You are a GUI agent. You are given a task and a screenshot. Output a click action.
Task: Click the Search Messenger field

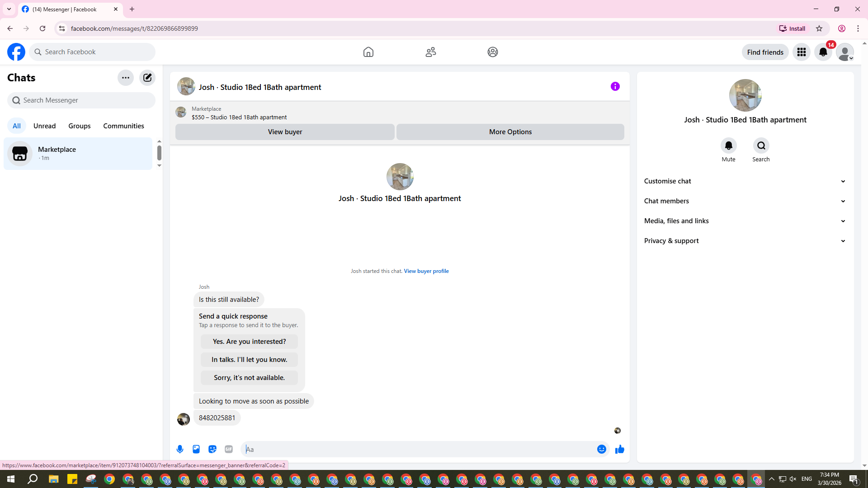[x=81, y=100]
